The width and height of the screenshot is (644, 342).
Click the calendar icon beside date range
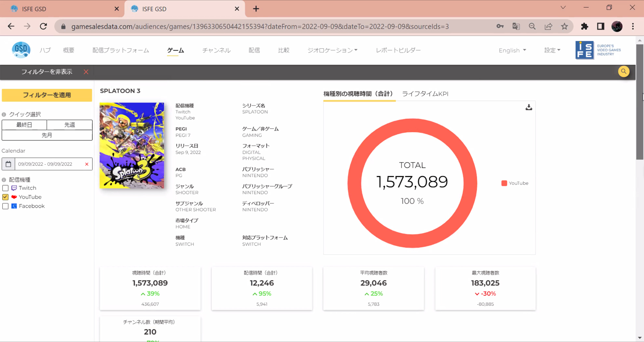pos(8,164)
